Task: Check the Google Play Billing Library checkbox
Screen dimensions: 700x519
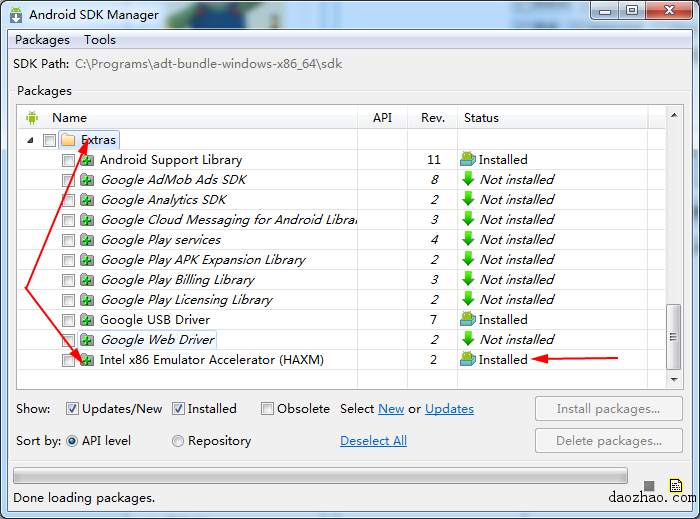Action: 68,280
